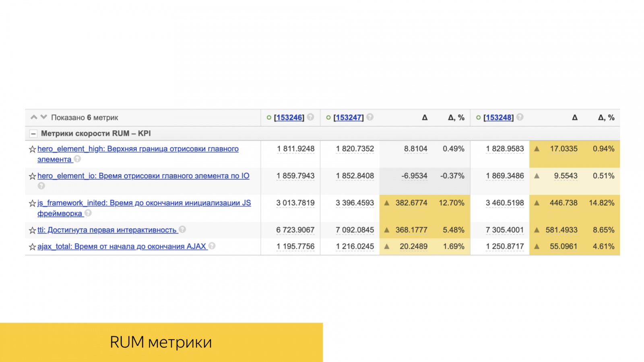644x362 pixels.
Task: Star the hero_element_high metric as favorite
Action: tap(32, 149)
